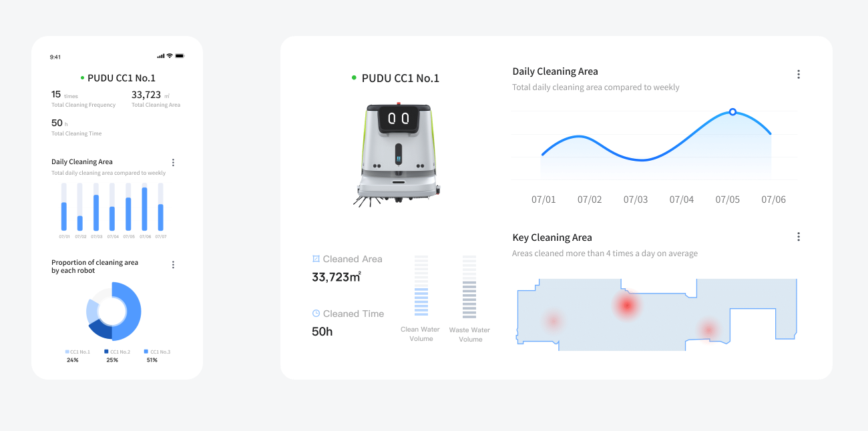Click the 25% legend value
This screenshot has height=431, width=868.
(x=112, y=360)
